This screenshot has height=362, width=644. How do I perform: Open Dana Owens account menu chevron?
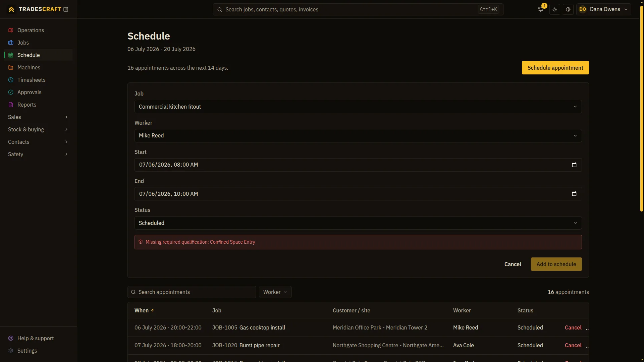626,9
